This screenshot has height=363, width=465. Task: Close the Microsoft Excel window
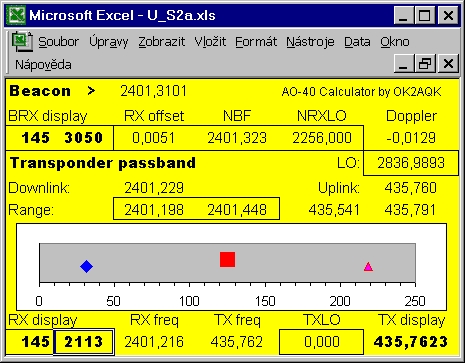coord(448,16)
